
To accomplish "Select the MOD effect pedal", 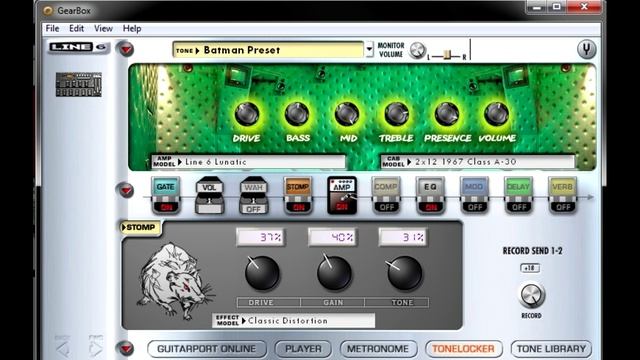I will click(x=474, y=196).
